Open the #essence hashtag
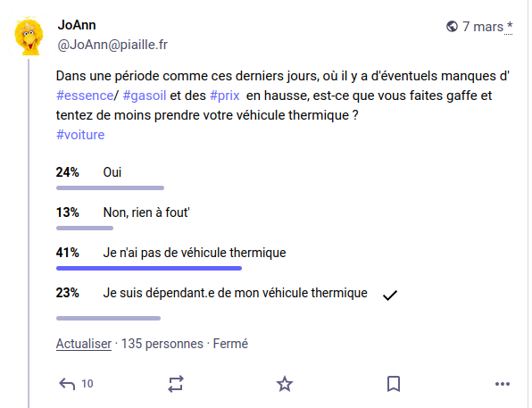The height and width of the screenshot is (408, 532). (85, 96)
